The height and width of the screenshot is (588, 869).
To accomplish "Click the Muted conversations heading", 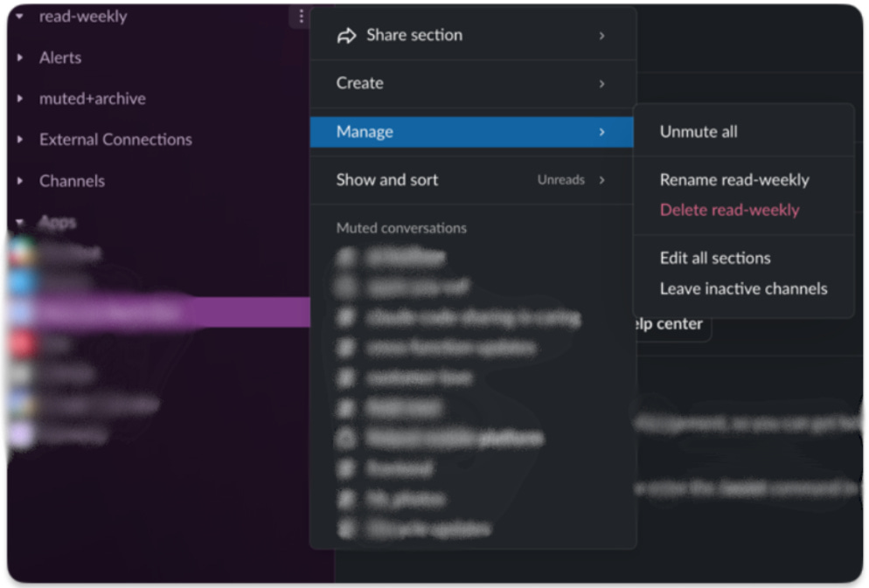I will pyautogui.click(x=401, y=228).
